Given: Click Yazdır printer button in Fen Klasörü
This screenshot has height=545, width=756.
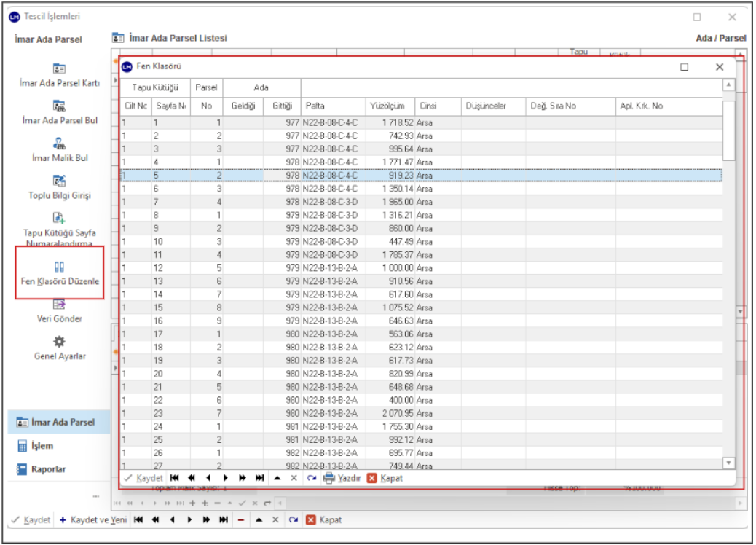Looking at the screenshot, I should [342, 478].
